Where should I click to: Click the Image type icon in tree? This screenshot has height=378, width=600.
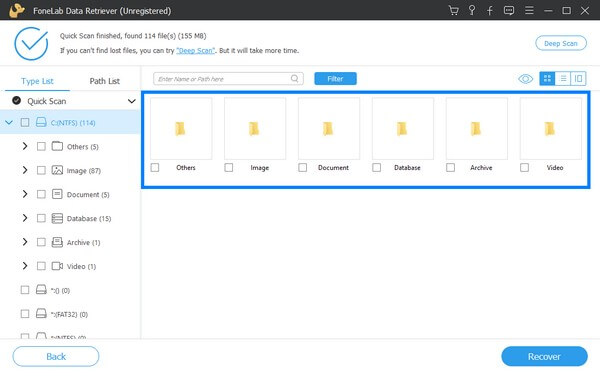tap(57, 170)
